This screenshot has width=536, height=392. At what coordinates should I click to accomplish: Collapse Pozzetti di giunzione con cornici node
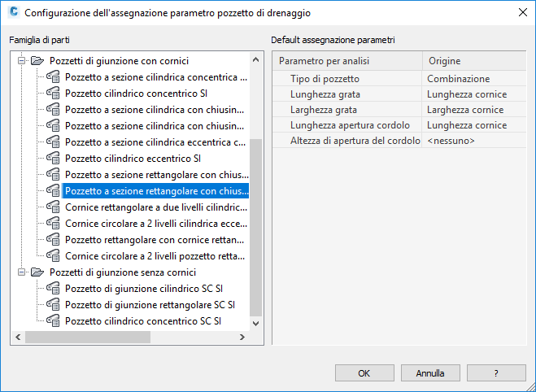tap(20, 61)
